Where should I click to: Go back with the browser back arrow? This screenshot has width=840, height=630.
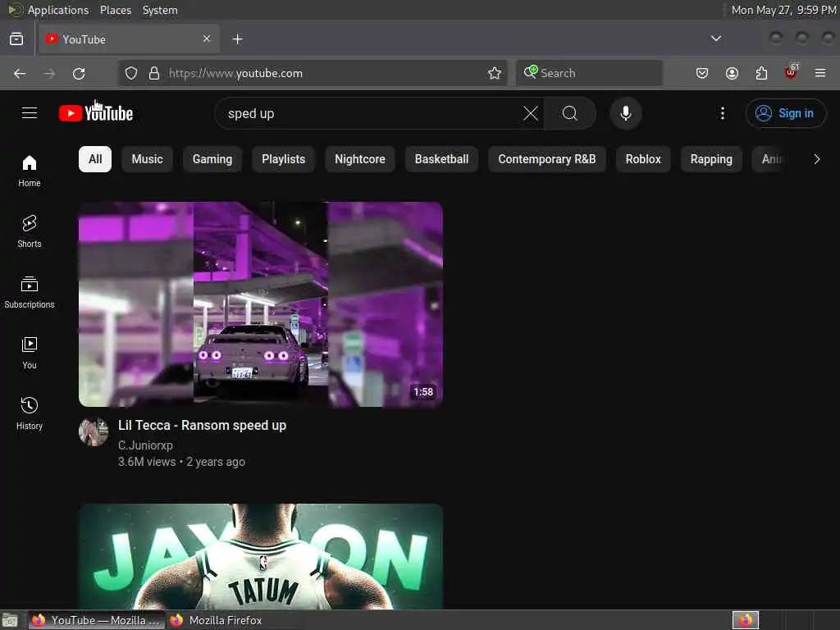pos(20,73)
